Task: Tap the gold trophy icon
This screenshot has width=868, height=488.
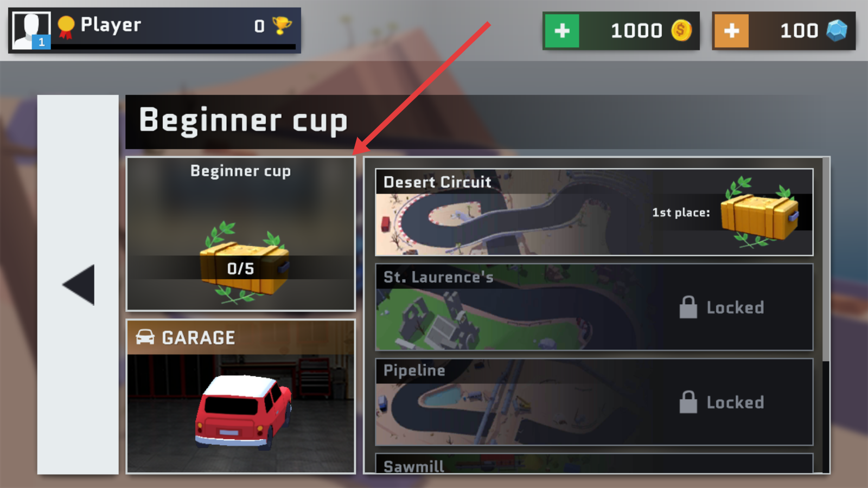Action: click(x=282, y=25)
